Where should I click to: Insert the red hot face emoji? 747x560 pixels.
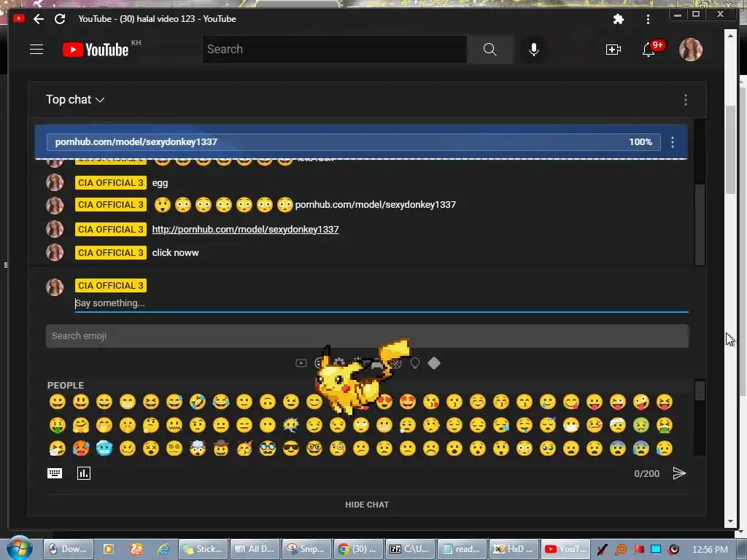click(x=80, y=448)
